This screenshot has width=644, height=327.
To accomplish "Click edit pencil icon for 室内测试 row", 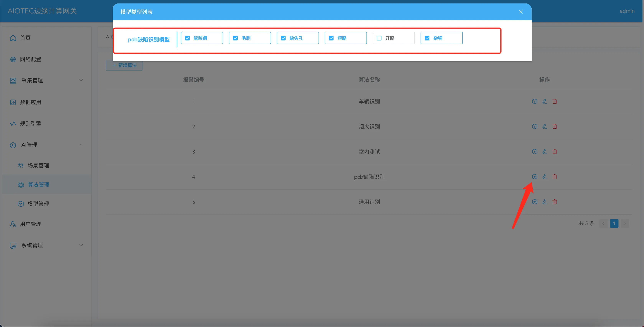I will [x=544, y=152].
